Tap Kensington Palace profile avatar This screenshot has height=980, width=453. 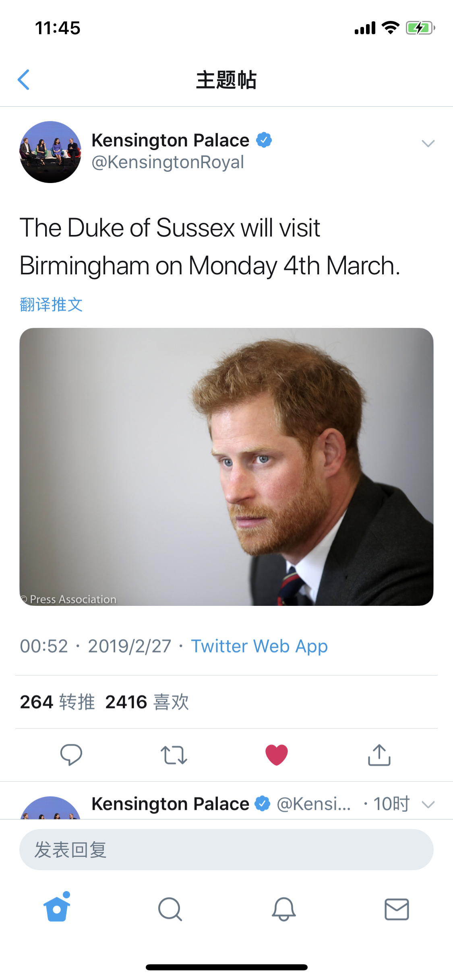click(50, 152)
